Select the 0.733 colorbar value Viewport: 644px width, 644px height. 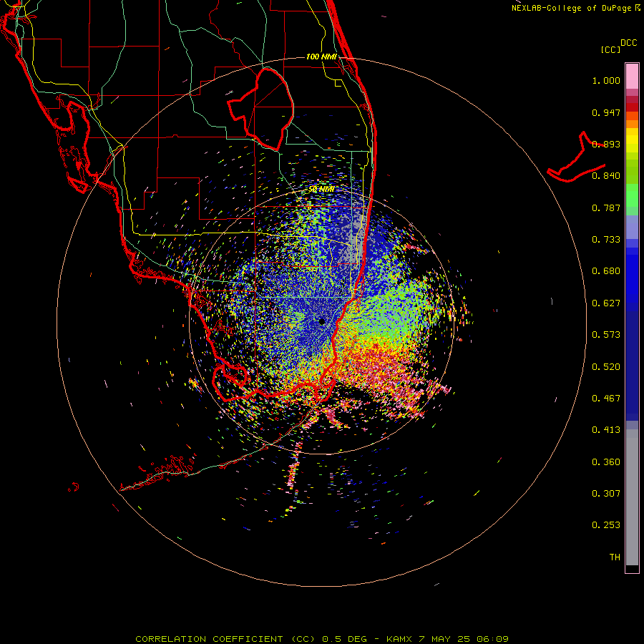(x=606, y=240)
